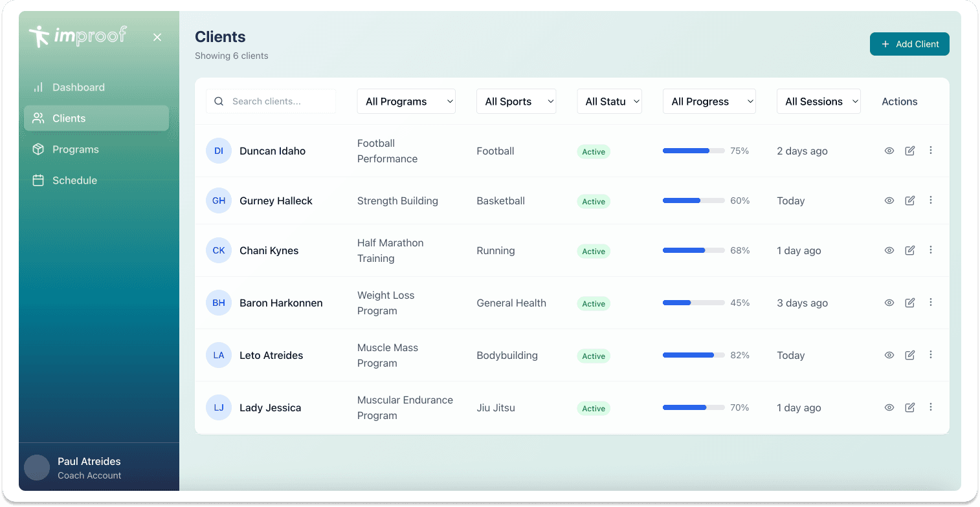The width and height of the screenshot is (980, 507).
Task: Click Leto Atreides' 82% progress bar
Action: tap(693, 354)
